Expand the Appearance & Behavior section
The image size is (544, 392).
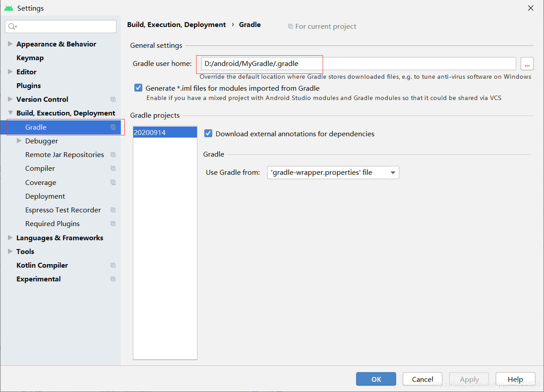pyautogui.click(x=10, y=44)
